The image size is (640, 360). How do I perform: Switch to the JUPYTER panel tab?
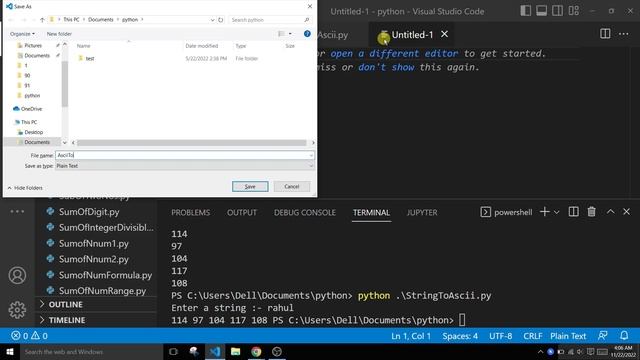422,213
